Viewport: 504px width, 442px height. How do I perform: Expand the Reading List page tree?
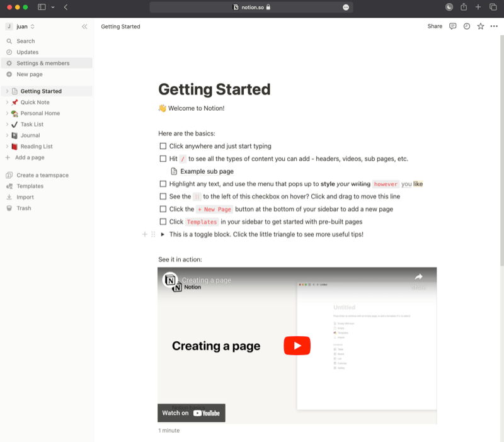[7, 147]
